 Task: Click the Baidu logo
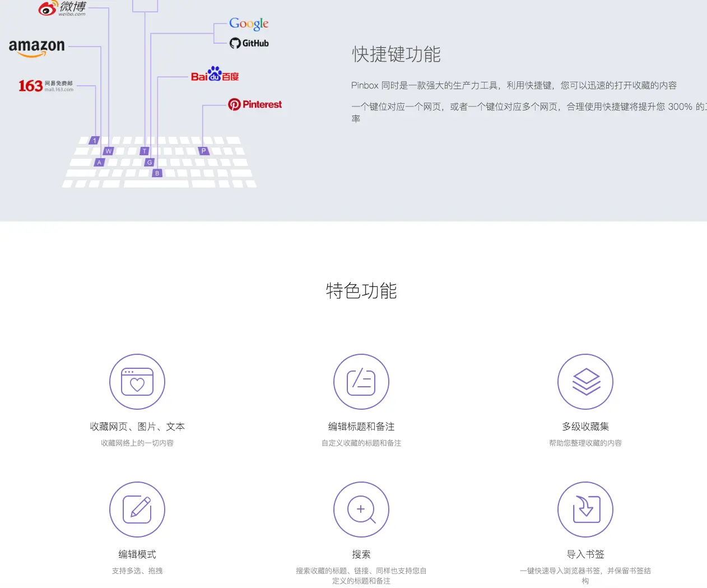[x=215, y=74]
